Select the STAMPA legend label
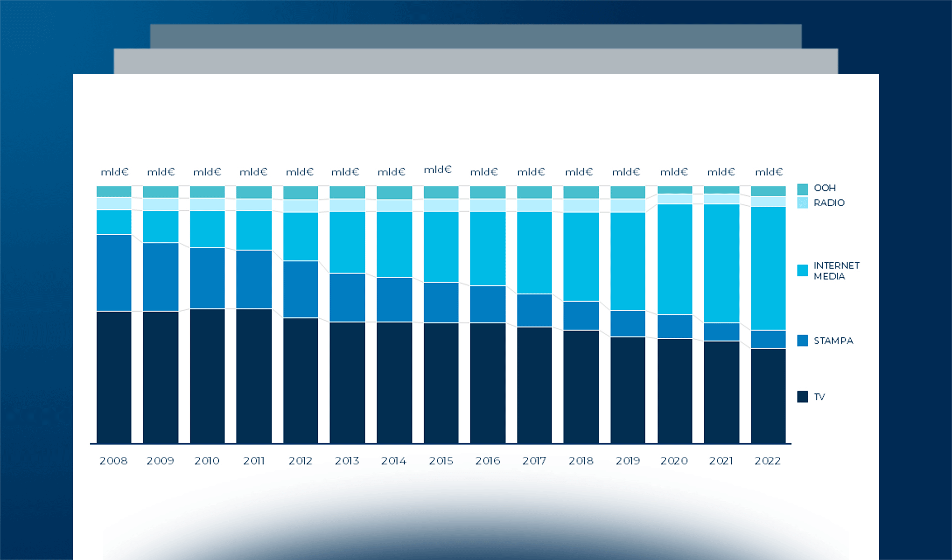The height and width of the screenshot is (560, 952). click(x=833, y=341)
